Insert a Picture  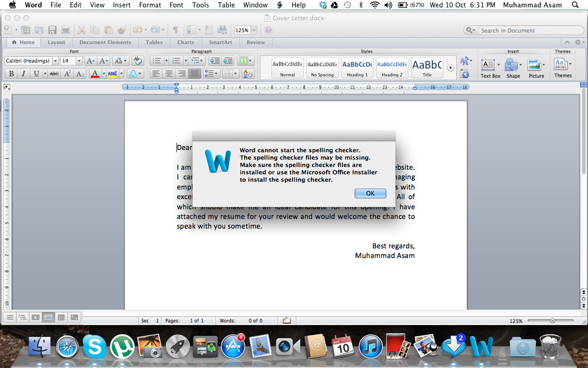tap(536, 68)
